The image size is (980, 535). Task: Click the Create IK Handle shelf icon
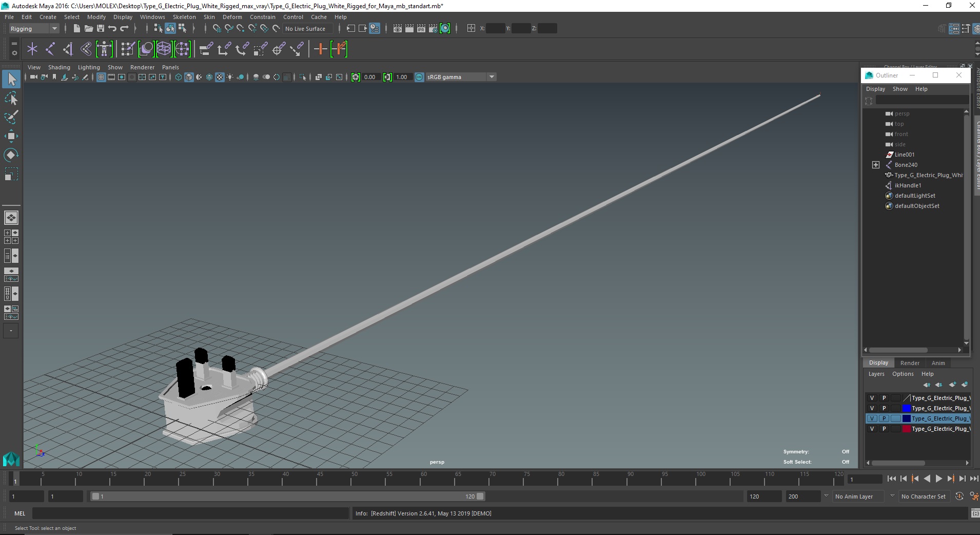tap(68, 49)
